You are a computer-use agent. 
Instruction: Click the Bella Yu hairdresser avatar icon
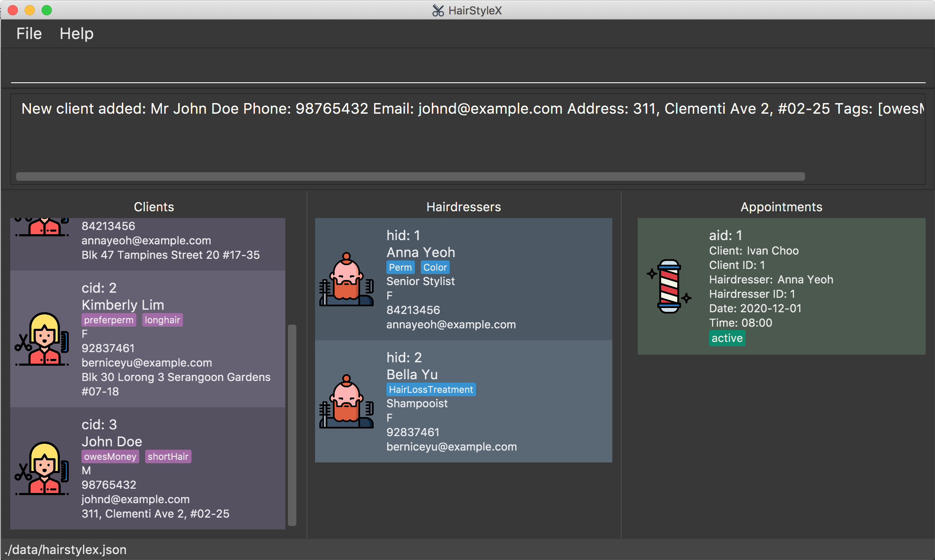346,401
